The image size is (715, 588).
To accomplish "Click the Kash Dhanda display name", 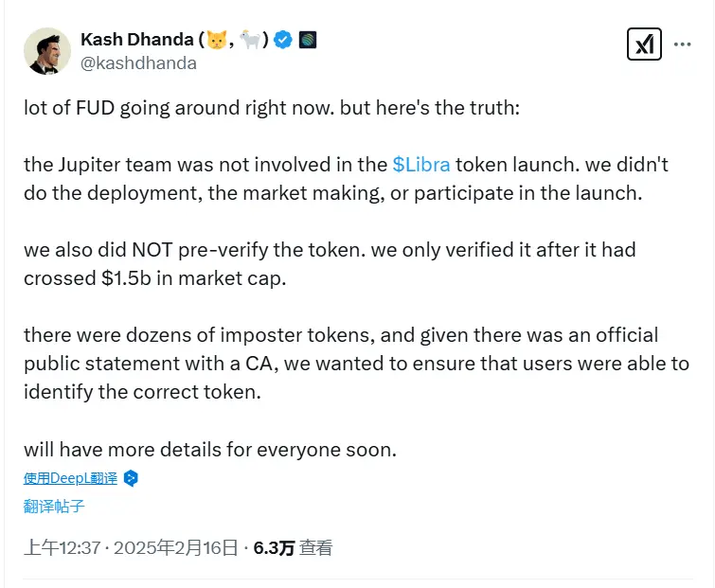I will click(x=136, y=40).
